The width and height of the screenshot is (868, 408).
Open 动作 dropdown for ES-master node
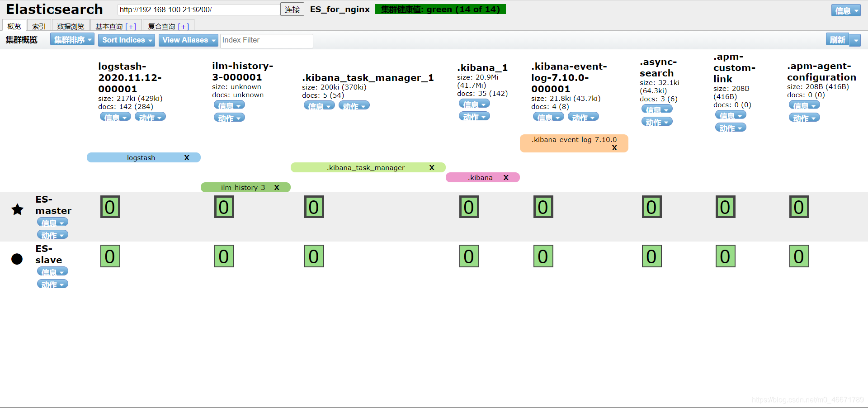(x=52, y=235)
